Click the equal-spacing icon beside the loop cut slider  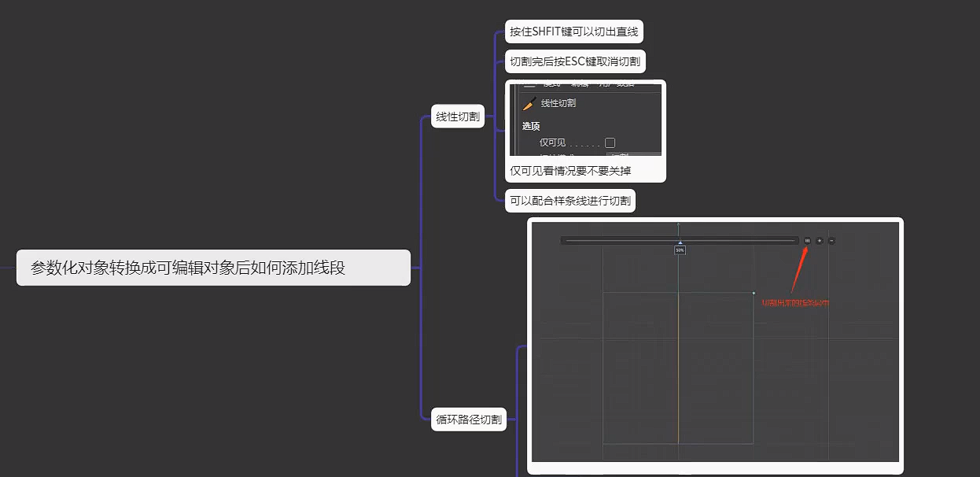click(807, 240)
